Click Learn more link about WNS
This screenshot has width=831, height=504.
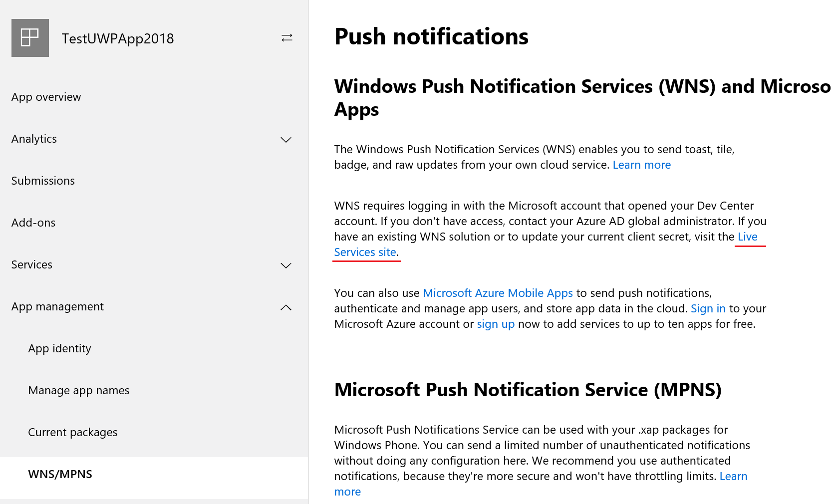(641, 165)
